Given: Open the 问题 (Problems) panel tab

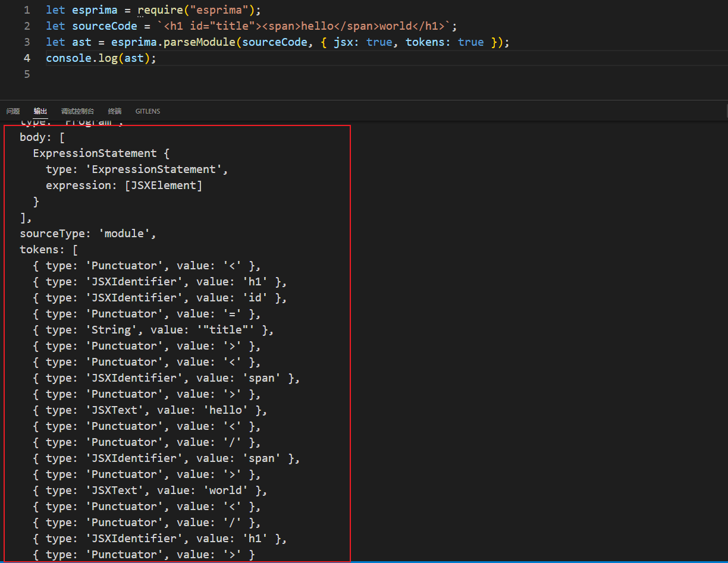Looking at the screenshot, I should coord(13,111).
